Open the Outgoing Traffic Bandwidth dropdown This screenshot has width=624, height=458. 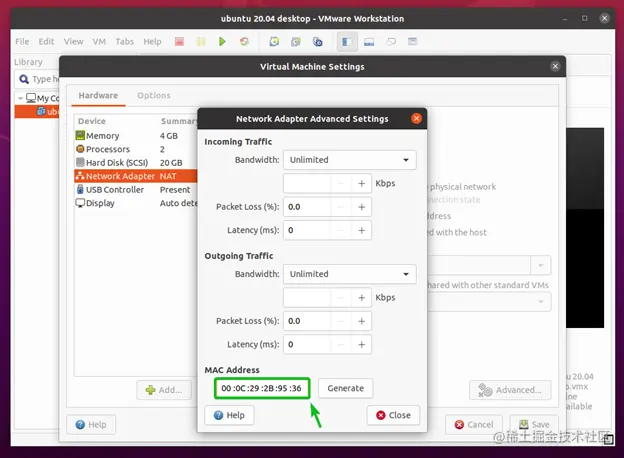point(350,274)
